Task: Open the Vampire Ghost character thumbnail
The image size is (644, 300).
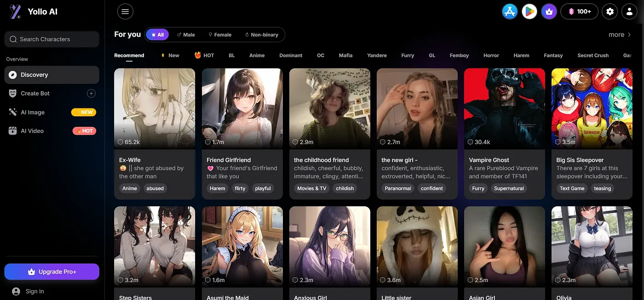Action: click(x=505, y=109)
